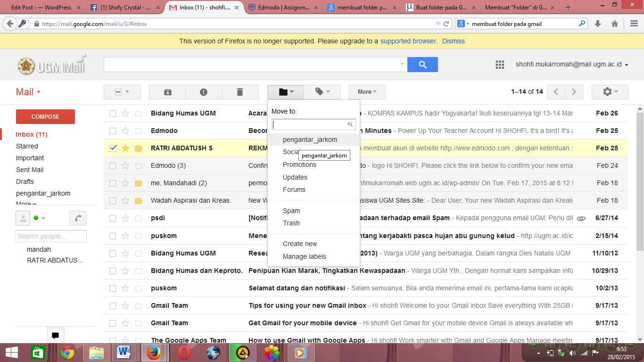
Task: Click the phone call icon in chat
Action: (78, 218)
